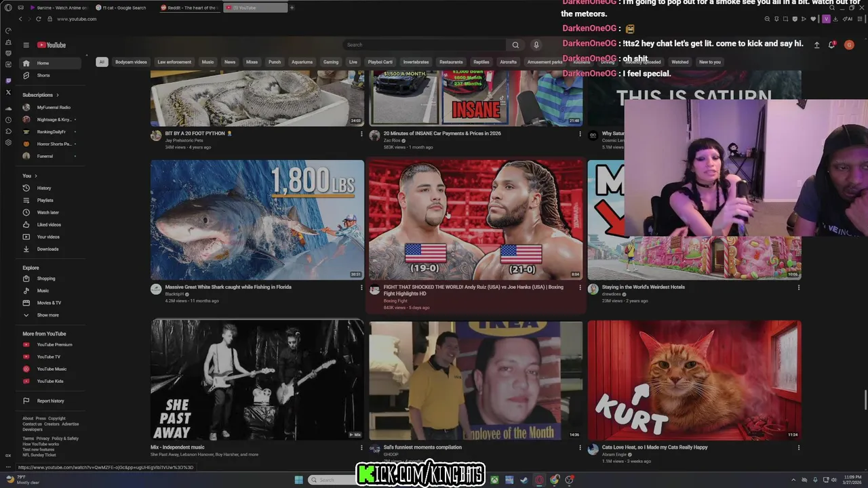Switch to the Reddit browser tab
This screenshot has height=488, width=868.
(x=190, y=7)
